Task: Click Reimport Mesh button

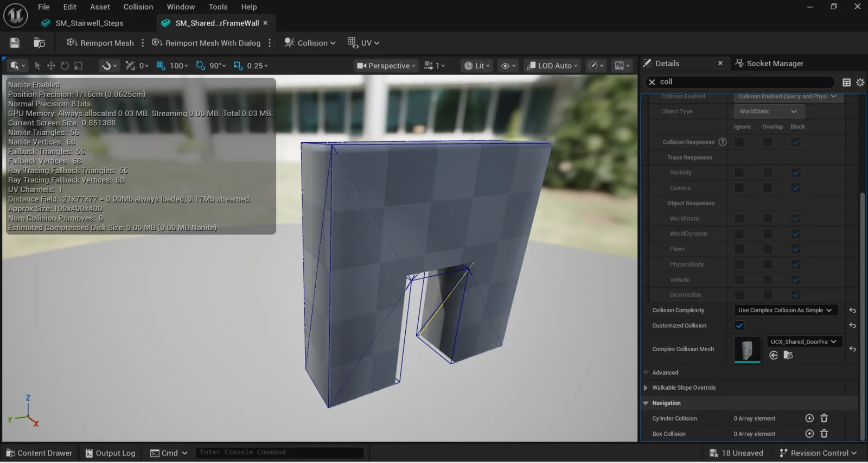Action: coord(100,43)
